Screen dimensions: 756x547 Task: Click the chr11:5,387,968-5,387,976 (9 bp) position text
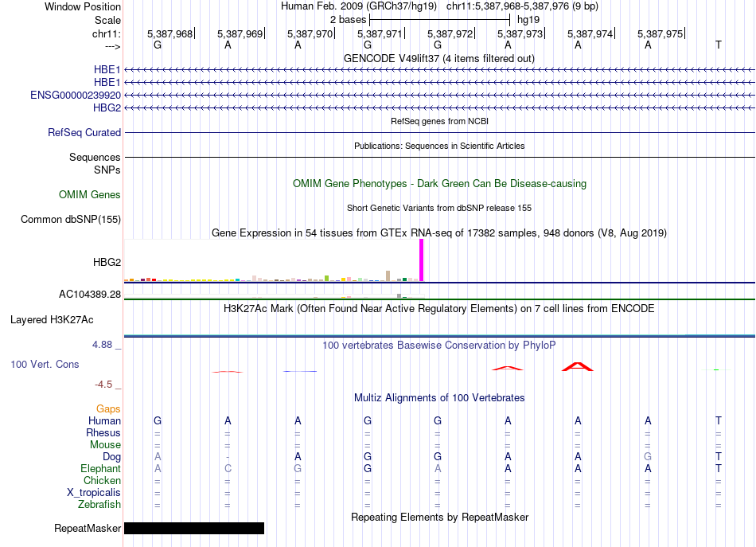(x=522, y=6)
